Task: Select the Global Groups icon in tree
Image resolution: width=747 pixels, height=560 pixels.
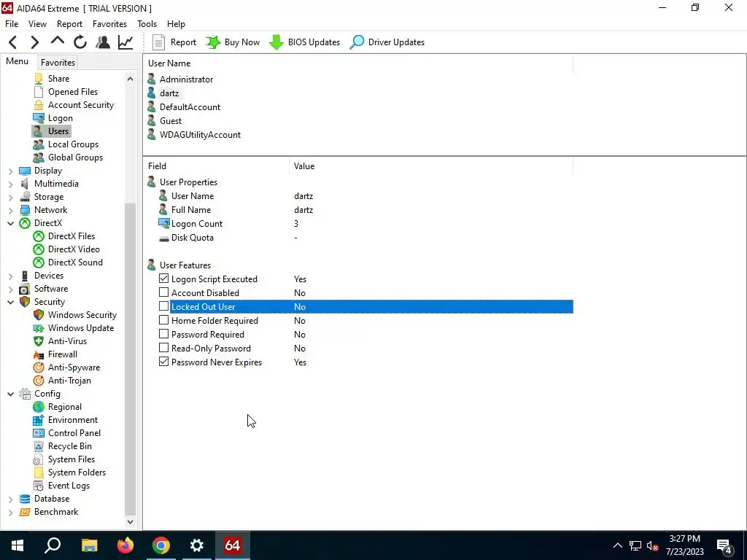Action: 39,157
